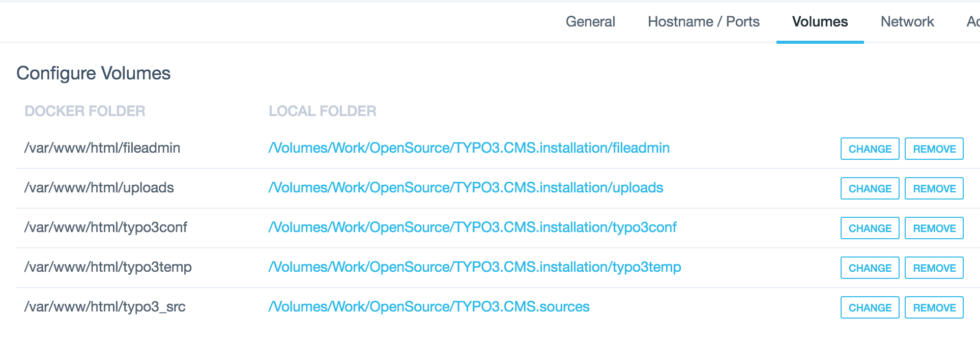Screen dimensions: 980x342
Task: Change the typo3_src local folder
Action: click(x=870, y=307)
